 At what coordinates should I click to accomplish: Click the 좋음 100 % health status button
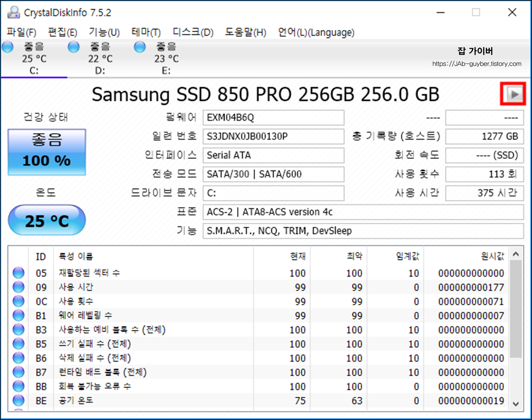pos(47,152)
